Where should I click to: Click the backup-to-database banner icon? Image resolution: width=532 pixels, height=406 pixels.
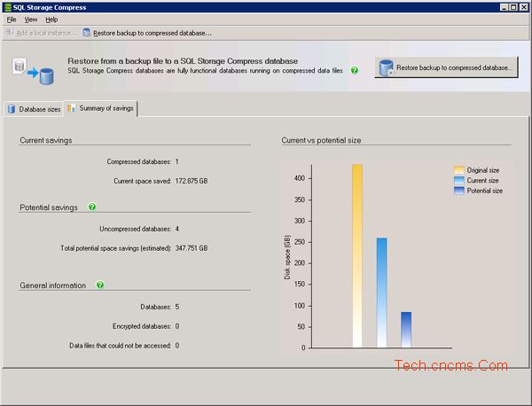click(33, 69)
